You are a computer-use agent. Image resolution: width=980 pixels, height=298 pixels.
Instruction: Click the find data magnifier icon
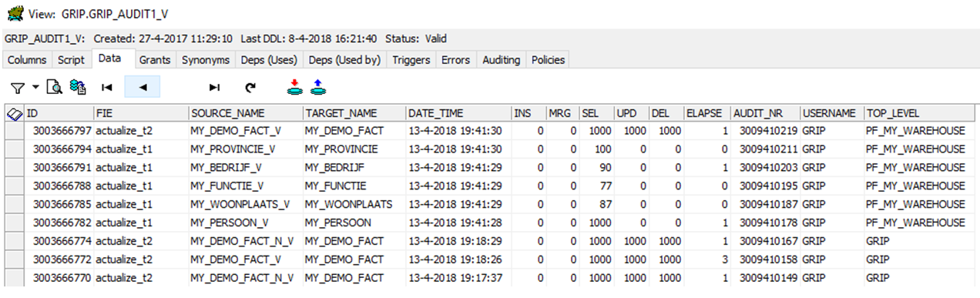point(54,88)
